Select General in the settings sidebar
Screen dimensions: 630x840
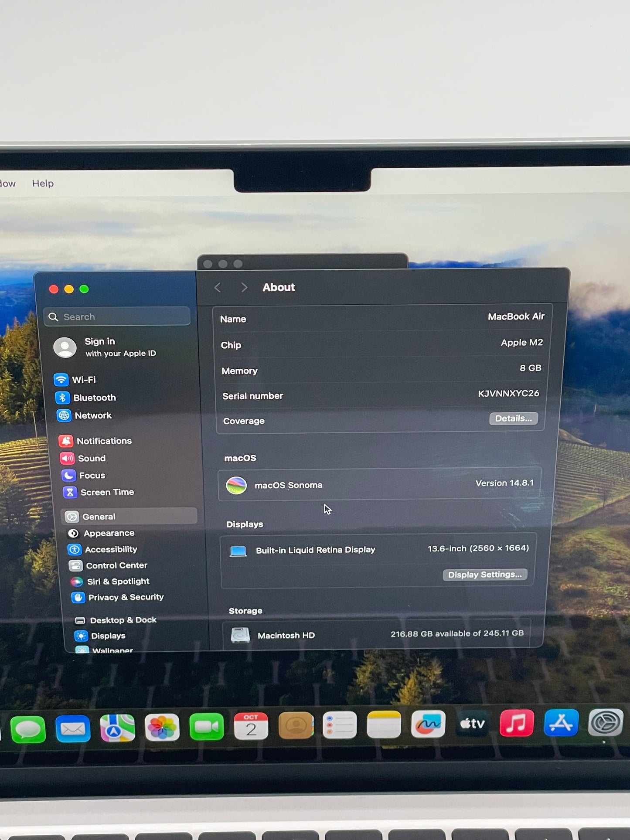click(x=129, y=517)
